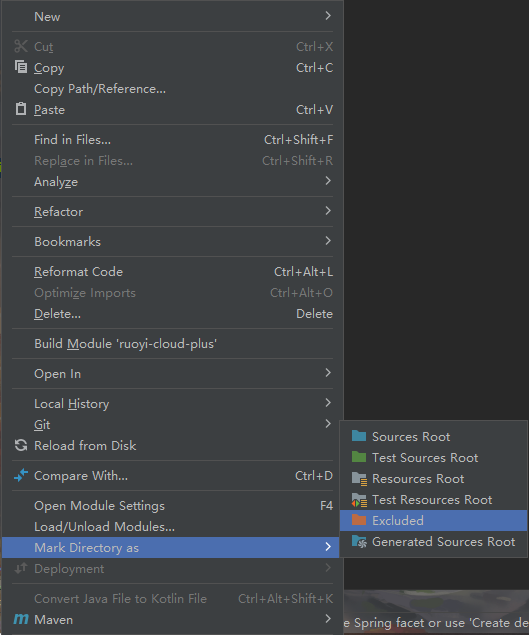Click the Copy icon
This screenshot has width=529, height=635.
pos(21,67)
